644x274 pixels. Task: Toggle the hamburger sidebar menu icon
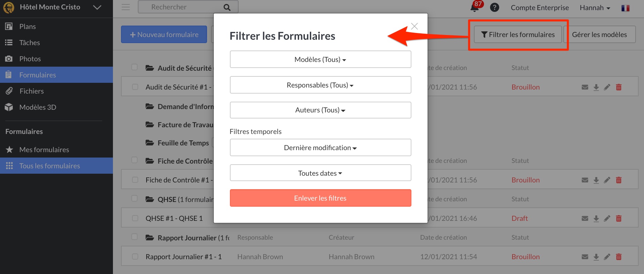126,7
